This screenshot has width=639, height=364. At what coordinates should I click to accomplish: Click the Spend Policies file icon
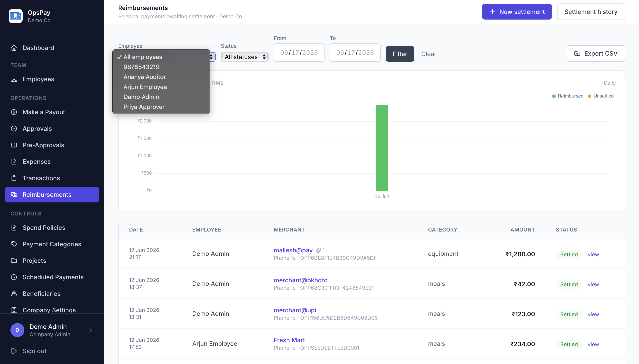[x=14, y=228]
